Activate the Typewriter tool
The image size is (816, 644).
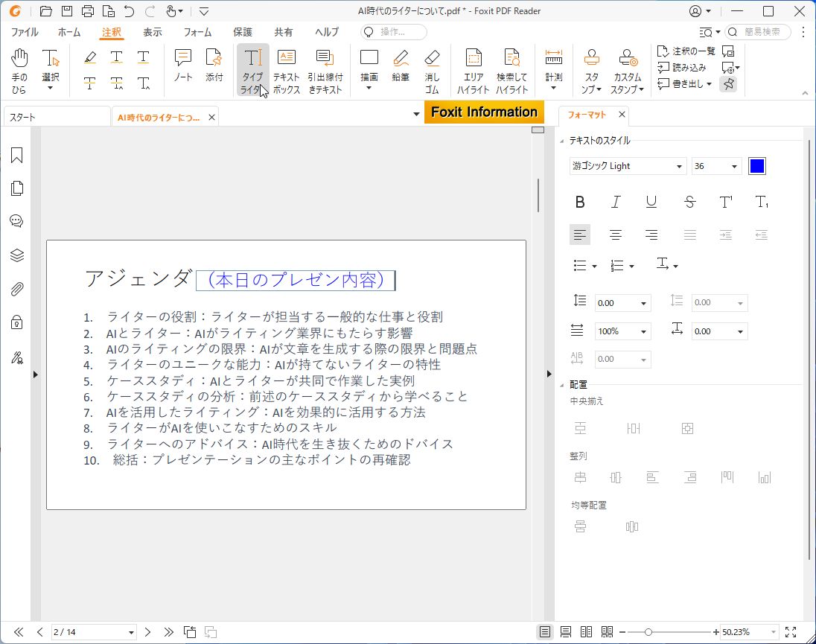point(253,71)
